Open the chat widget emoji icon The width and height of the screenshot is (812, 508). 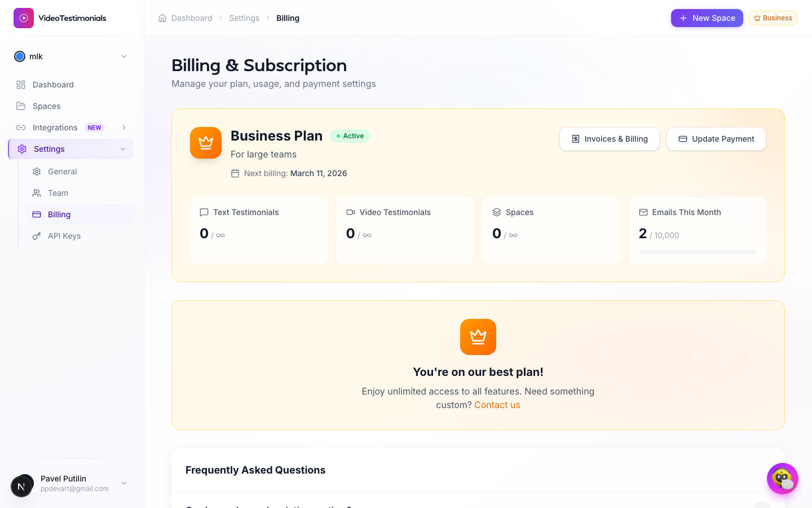tap(783, 479)
